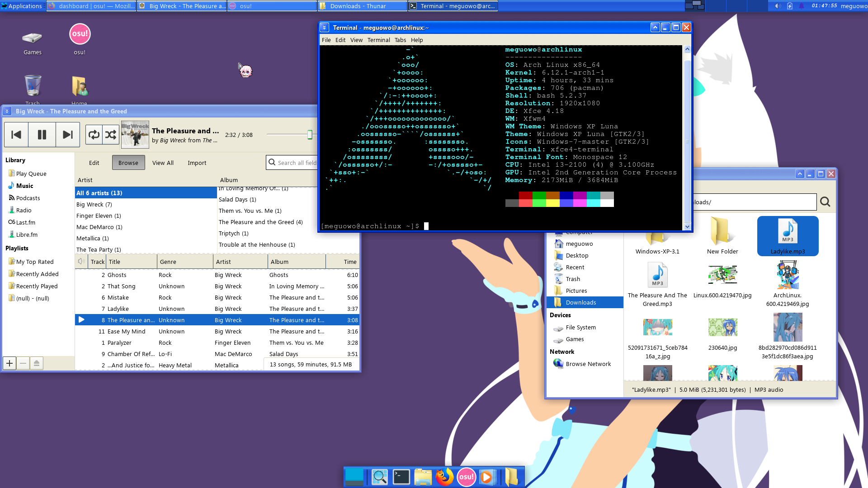Open the Edit menu in Terminal

click(340, 40)
